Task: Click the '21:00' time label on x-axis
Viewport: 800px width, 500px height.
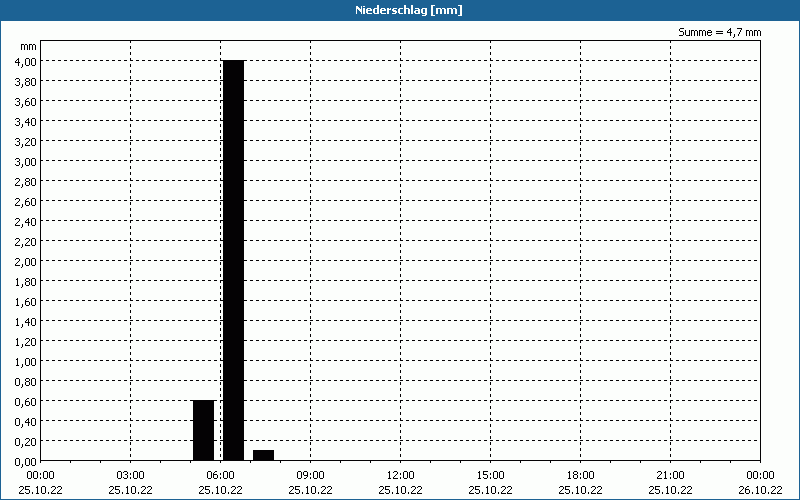Action: [x=670, y=476]
